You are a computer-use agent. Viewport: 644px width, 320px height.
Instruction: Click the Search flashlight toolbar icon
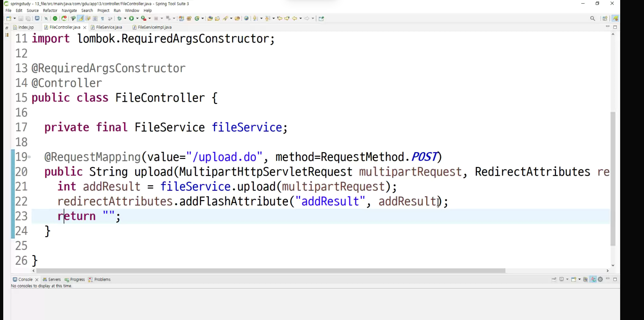click(225, 18)
